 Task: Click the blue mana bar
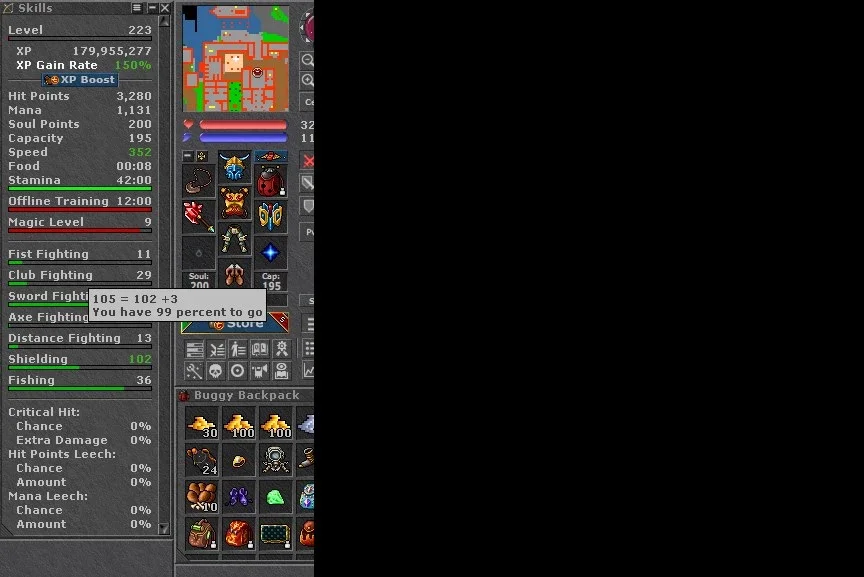click(243, 138)
